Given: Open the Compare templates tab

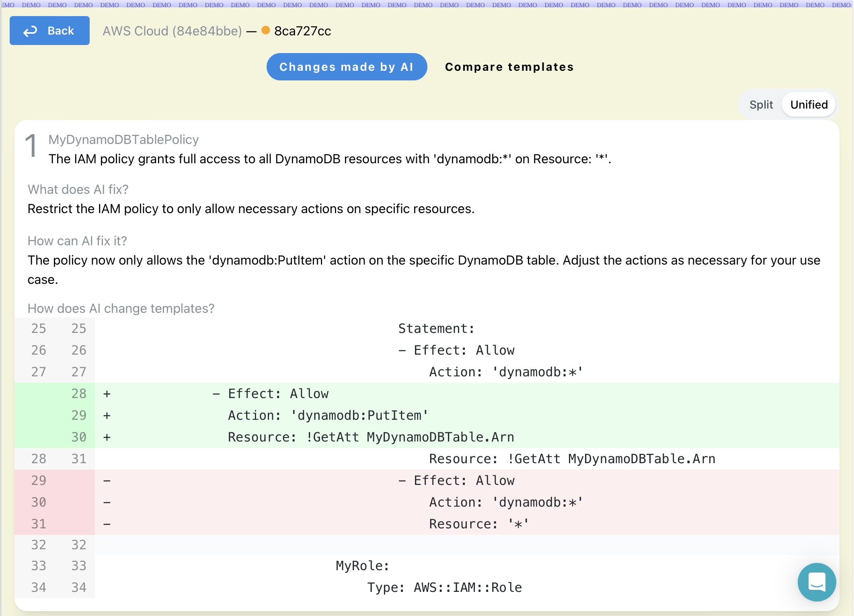Looking at the screenshot, I should [509, 67].
